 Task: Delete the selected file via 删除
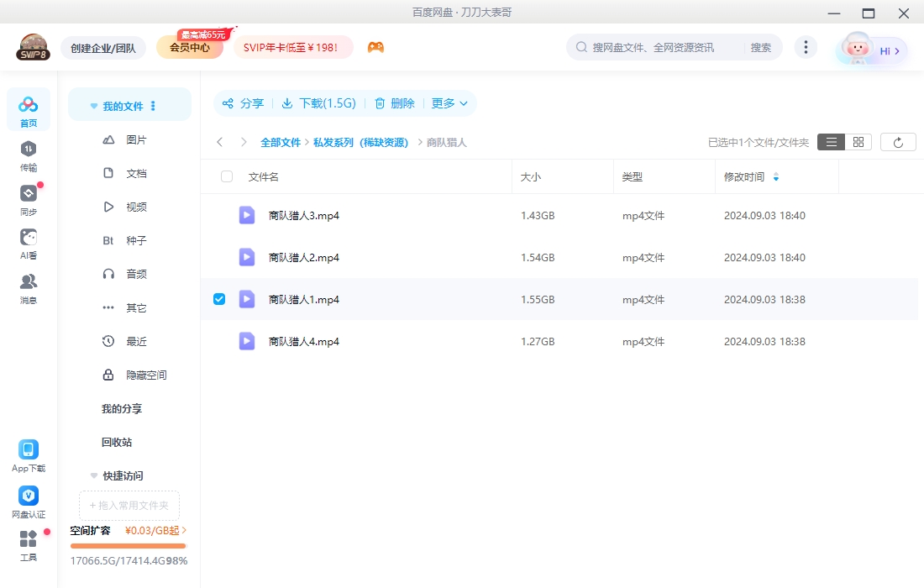(395, 103)
